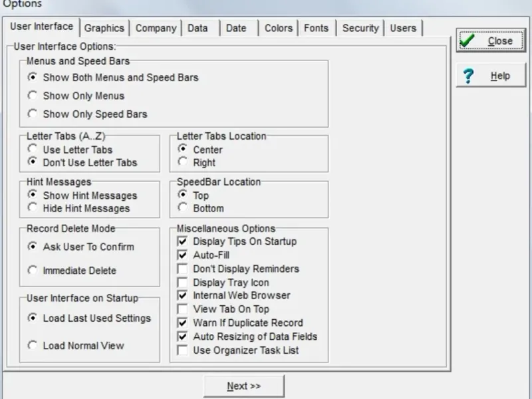Switch to the Company tab

pyautogui.click(x=156, y=28)
